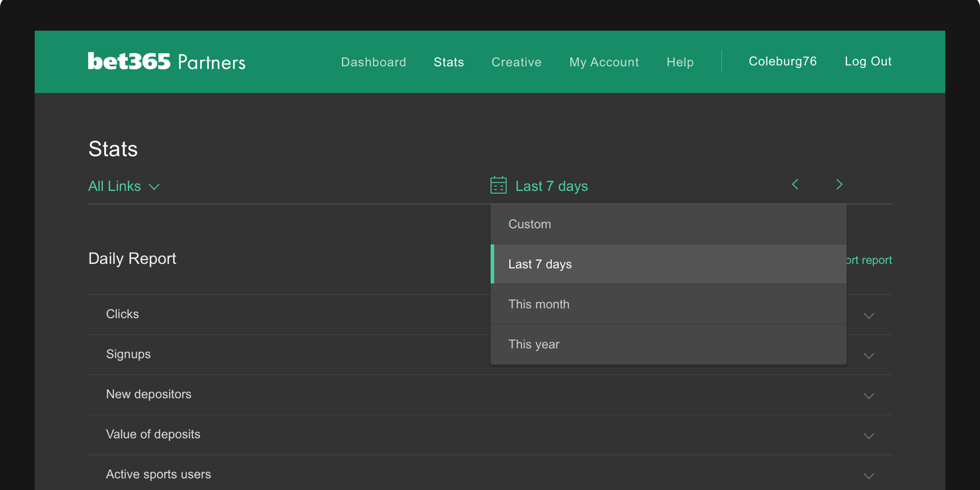The width and height of the screenshot is (980, 490).
Task: Go to previous period with left arrow
Action: click(x=795, y=185)
